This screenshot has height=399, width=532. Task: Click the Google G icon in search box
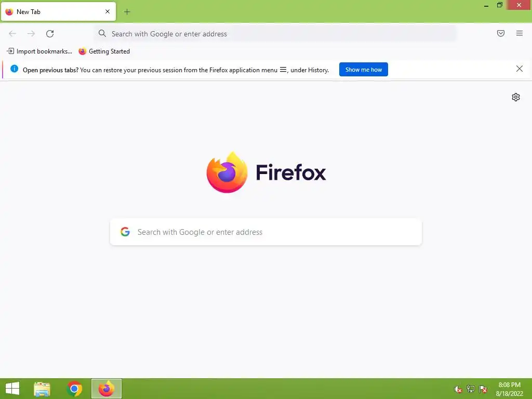[125, 232]
